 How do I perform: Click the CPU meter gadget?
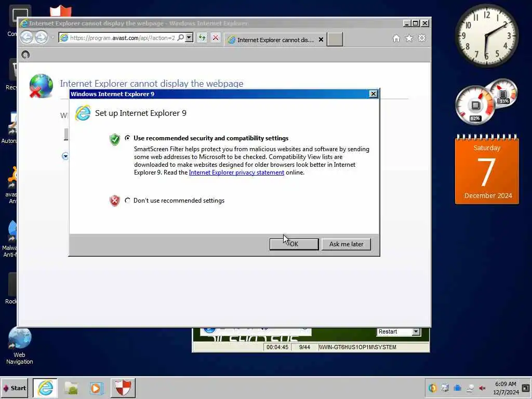(475, 105)
